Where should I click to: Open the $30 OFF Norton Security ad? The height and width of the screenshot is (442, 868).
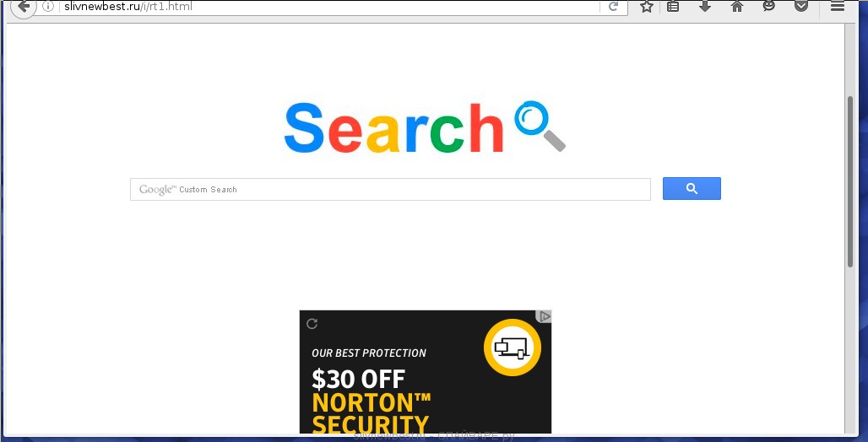[x=426, y=372]
